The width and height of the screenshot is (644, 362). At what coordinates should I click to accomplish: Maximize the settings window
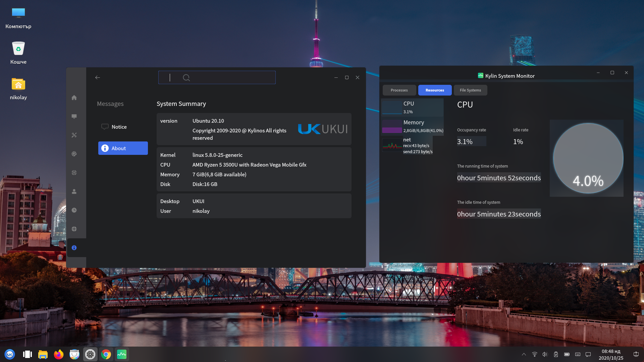[347, 77]
